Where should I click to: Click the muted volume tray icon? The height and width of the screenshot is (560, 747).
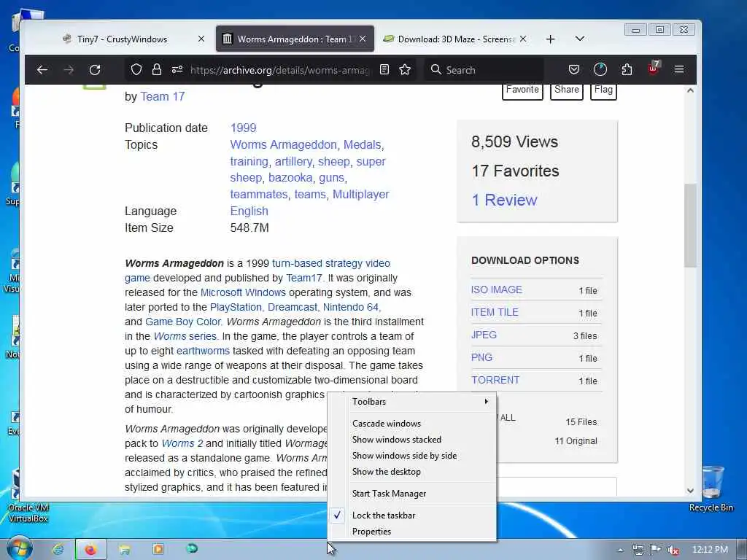(673, 550)
